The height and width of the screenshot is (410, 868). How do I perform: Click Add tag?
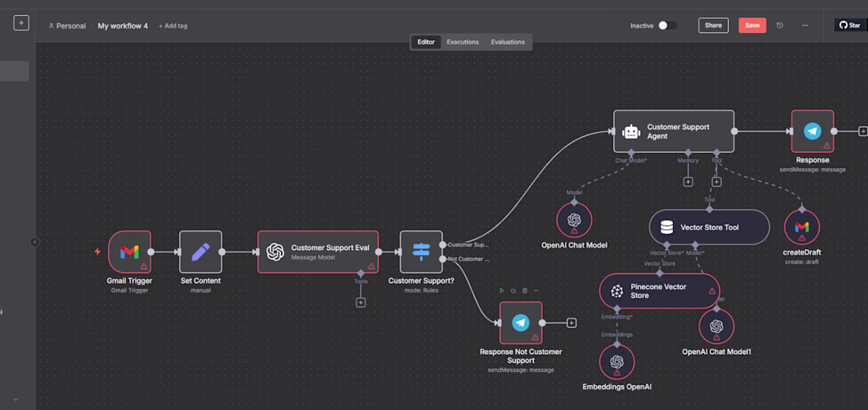pyautogui.click(x=174, y=25)
